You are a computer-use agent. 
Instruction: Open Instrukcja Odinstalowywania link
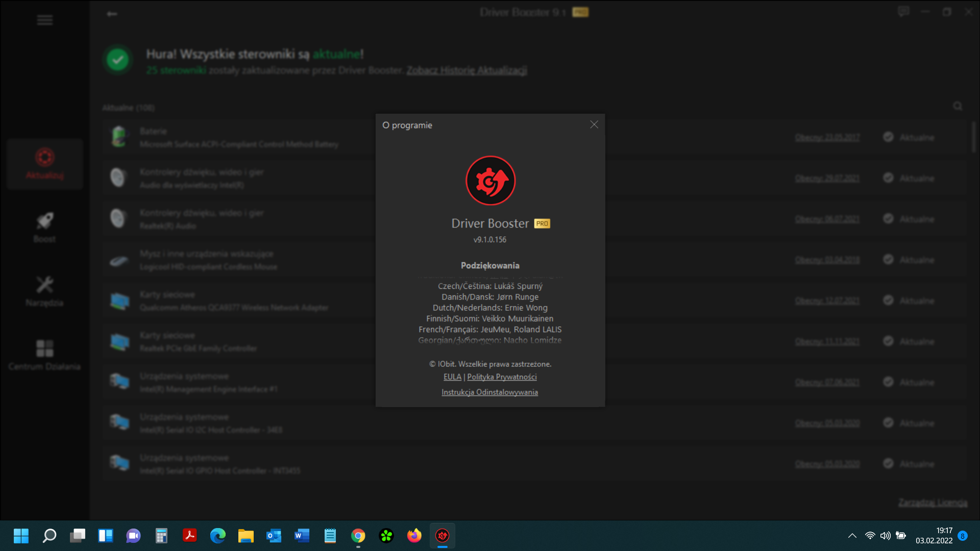tap(489, 392)
